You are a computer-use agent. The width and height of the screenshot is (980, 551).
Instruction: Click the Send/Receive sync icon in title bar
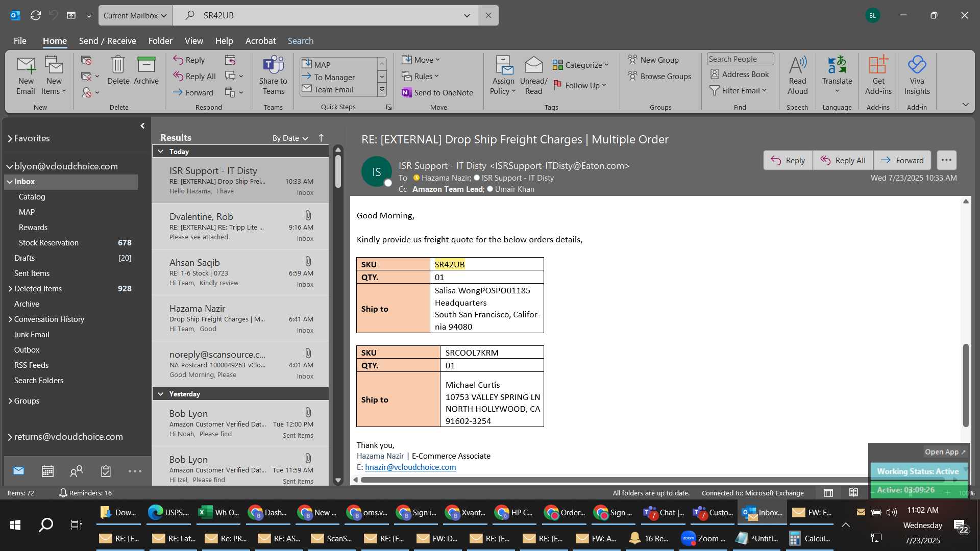tap(36, 15)
